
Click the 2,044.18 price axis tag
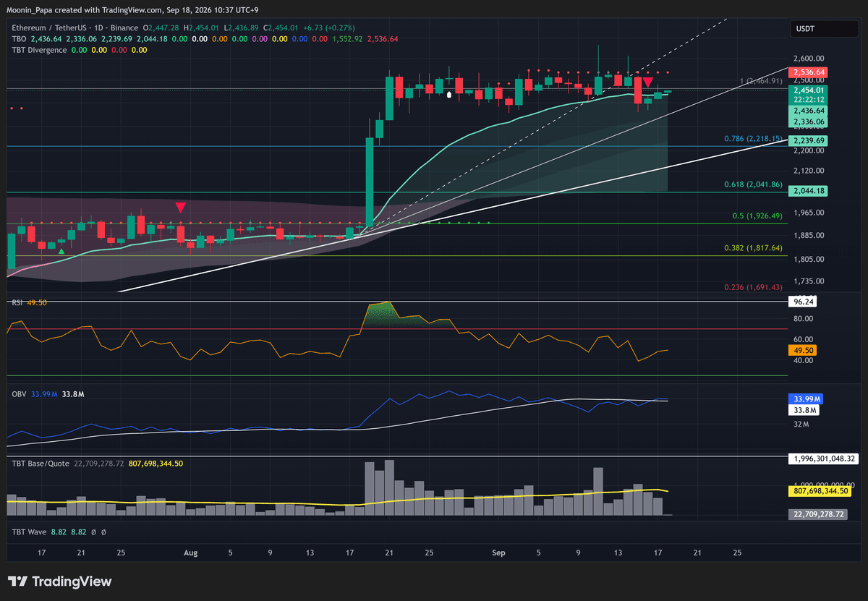coord(809,190)
